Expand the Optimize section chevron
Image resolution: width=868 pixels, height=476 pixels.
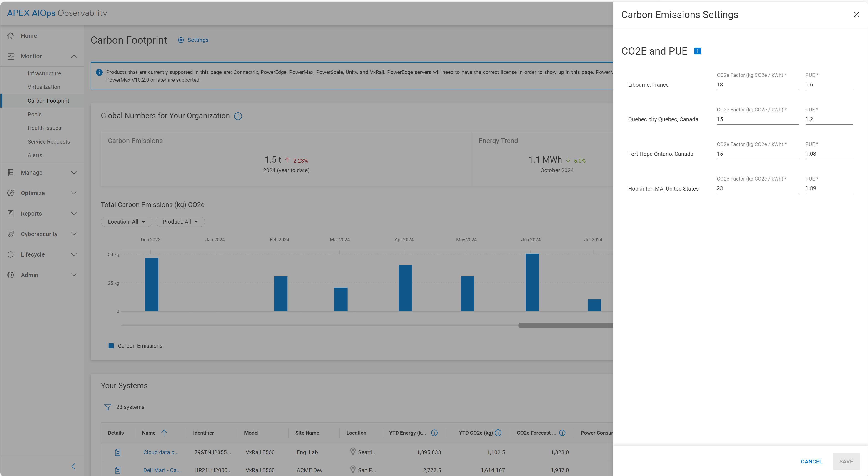(74, 193)
